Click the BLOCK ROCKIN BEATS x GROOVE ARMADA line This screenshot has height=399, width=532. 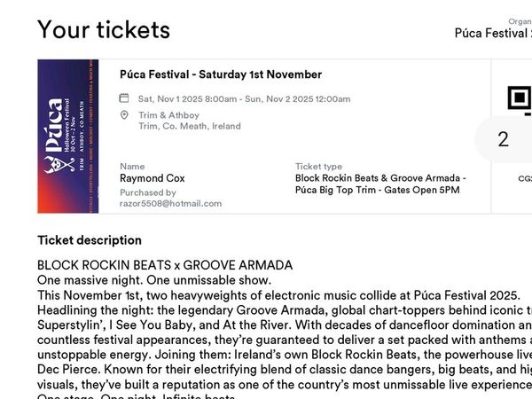165,265
